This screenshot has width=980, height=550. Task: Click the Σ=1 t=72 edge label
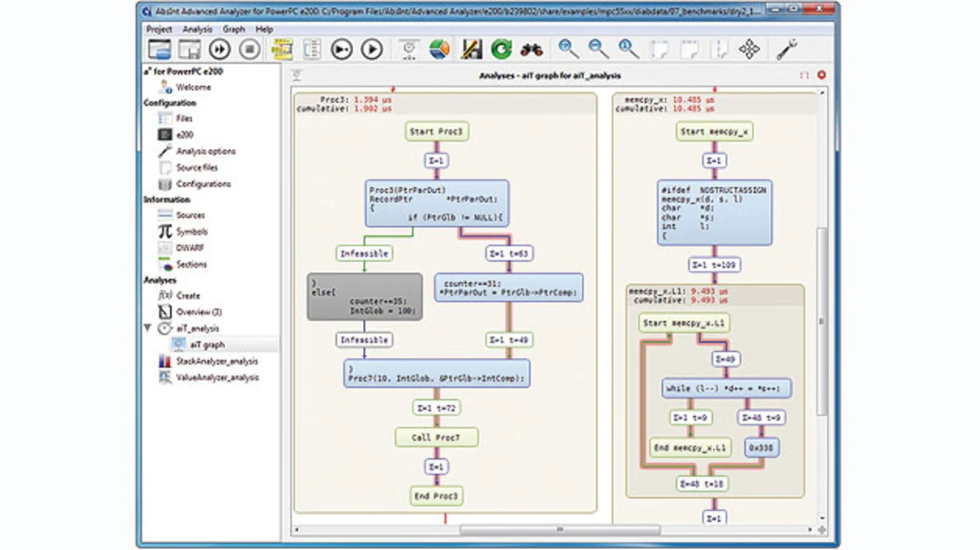[x=436, y=408]
